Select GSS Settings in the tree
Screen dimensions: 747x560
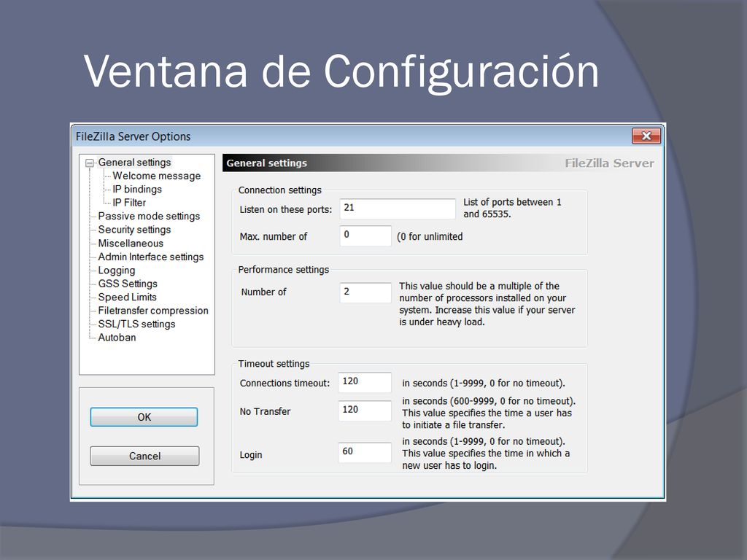click(x=127, y=284)
